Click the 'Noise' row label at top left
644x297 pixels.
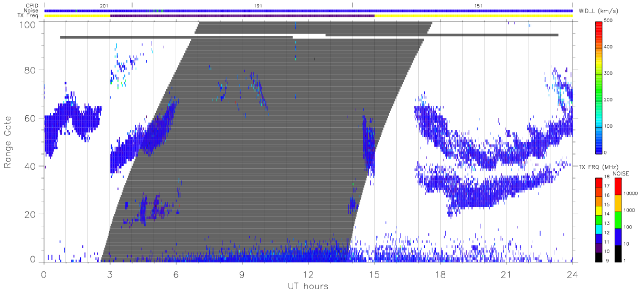click(x=31, y=10)
